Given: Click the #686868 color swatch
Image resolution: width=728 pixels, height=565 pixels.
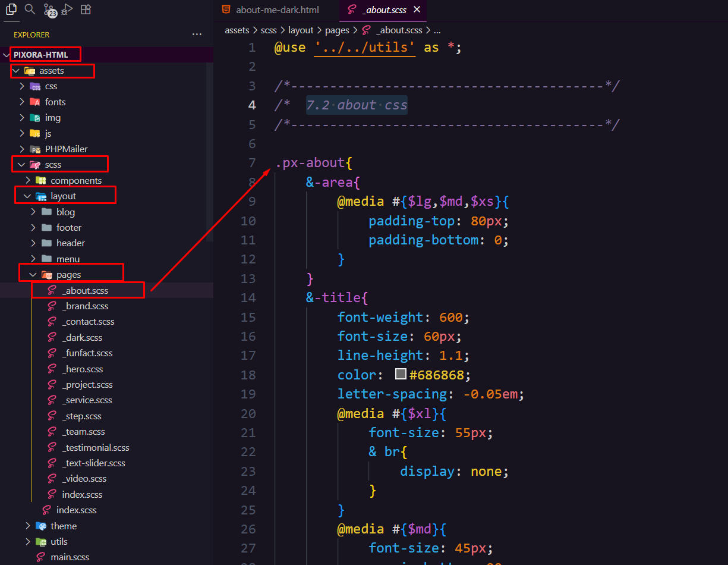Looking at the screenshot, I should point(401,375).
